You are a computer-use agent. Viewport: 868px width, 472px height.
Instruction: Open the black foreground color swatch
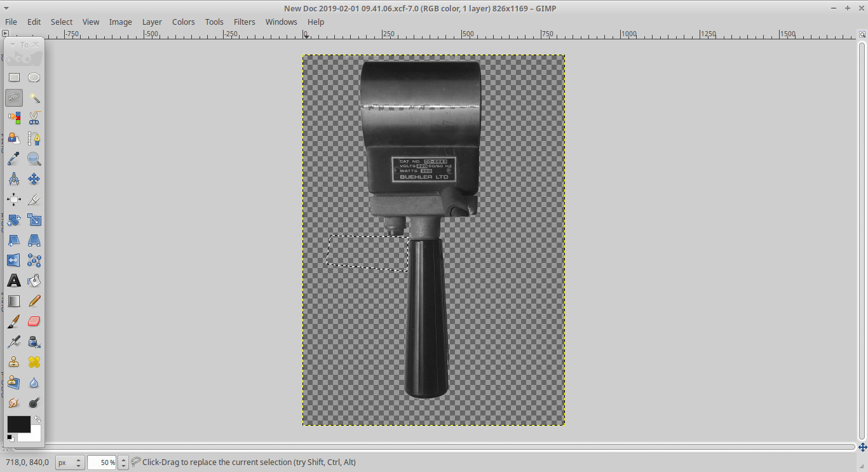pyautogui.click(x=18, y=424)
